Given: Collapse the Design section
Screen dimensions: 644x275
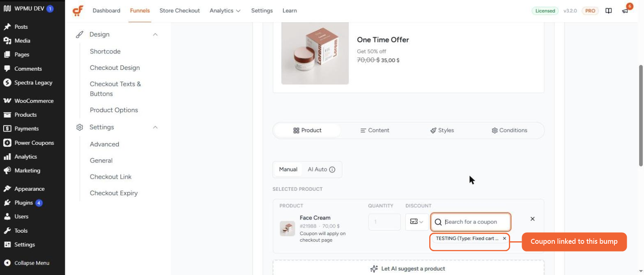Looking at the screenshot, I should 155,35.
